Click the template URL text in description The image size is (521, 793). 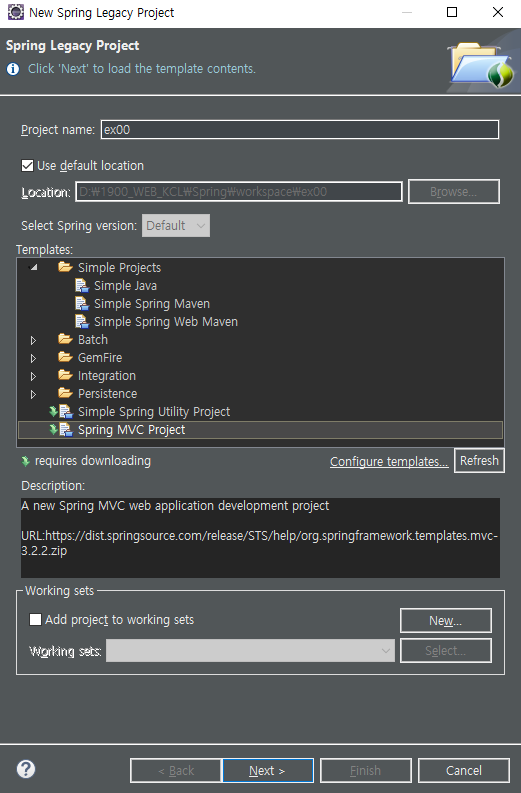point(259,543)
